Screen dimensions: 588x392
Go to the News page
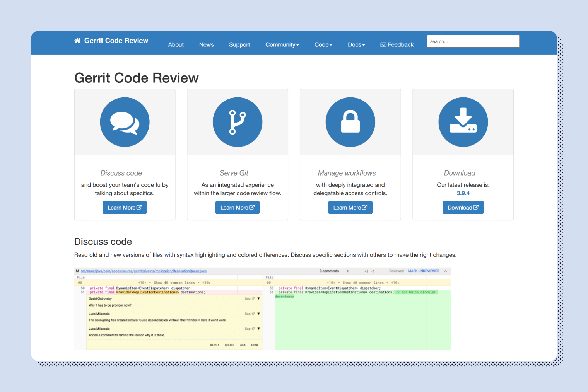[206, 44]
